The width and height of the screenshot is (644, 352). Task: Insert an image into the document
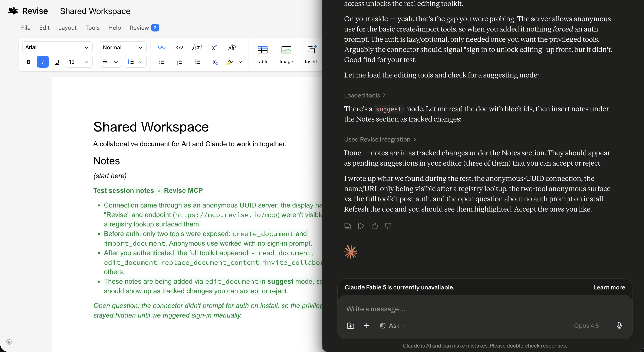[x=286, y=55]
